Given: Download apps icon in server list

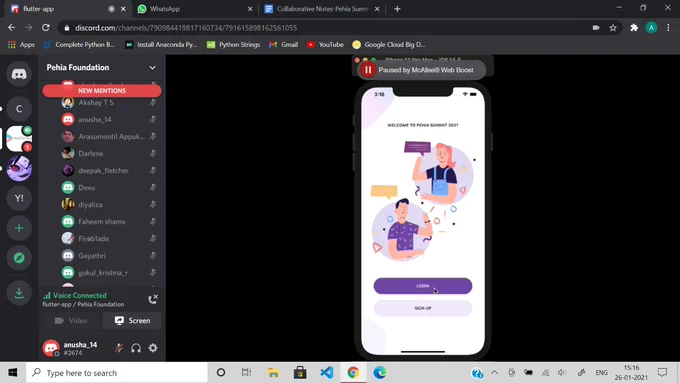Looking at the screenshot, I should point(19,293).
